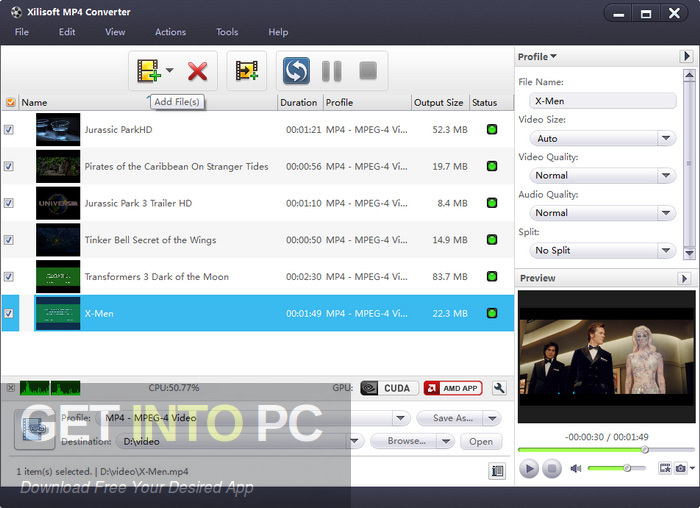The width and height of the screenshot is (700, 508).
Task: Select the Transformers 3 Dark of the Moon row
Action: [258, 276]
